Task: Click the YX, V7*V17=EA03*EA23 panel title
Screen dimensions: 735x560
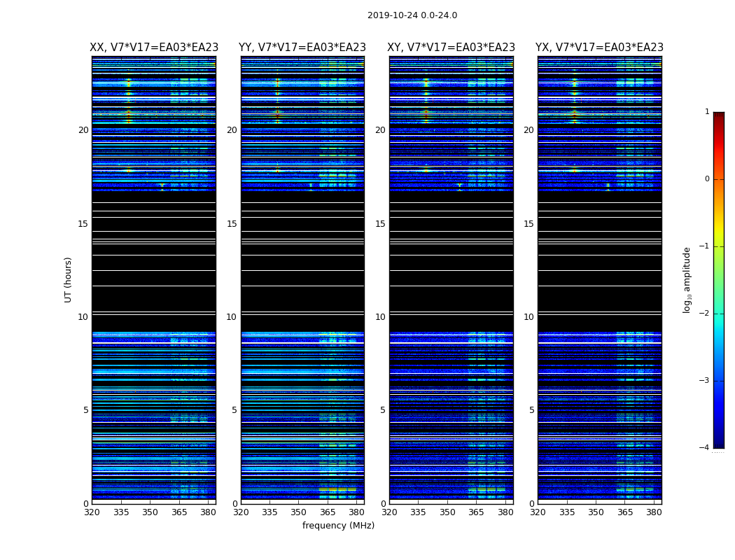Action: pyautogui.click(x=599, y=48)
